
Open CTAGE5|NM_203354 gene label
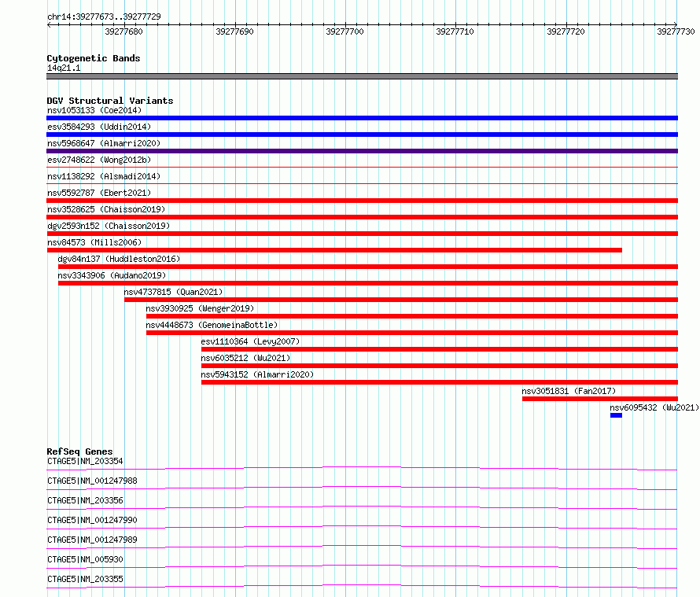coord(85,461)
